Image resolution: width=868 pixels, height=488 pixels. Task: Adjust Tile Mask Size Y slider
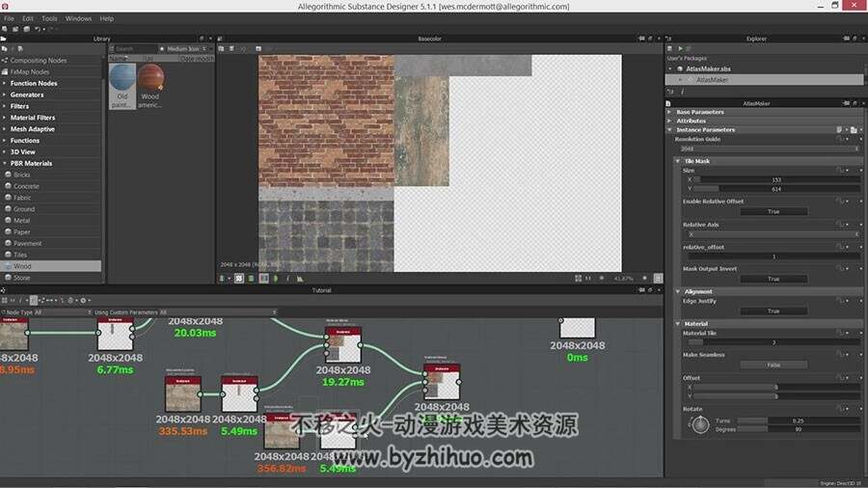(776, 189)
